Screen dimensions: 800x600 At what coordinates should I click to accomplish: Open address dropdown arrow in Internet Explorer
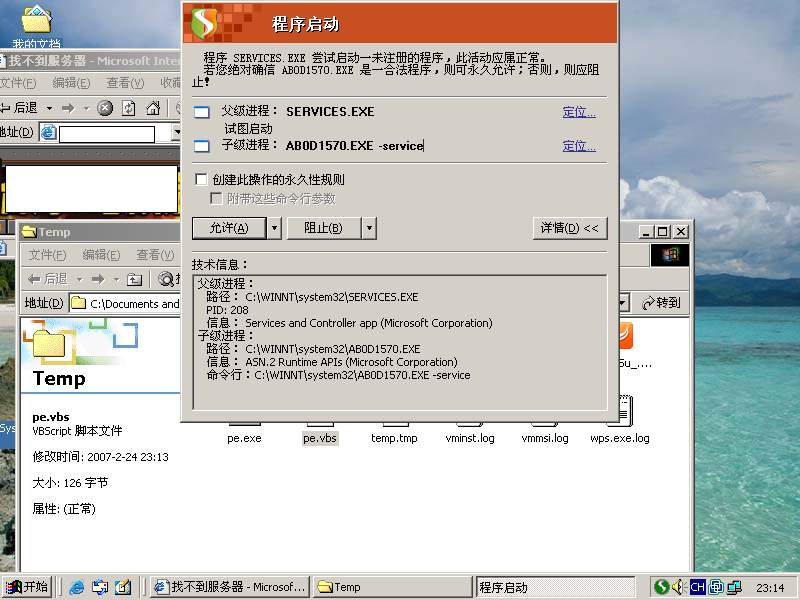click(x=176, y=133)
